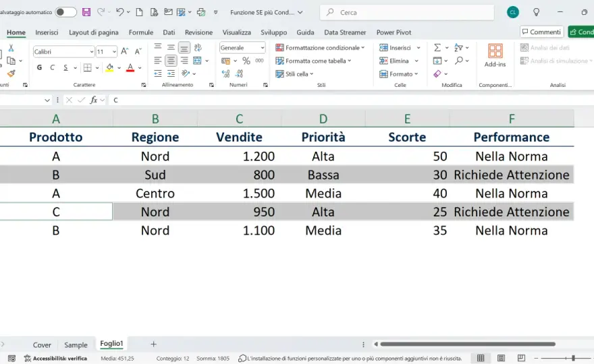Click the Decrease Indent icon
594x364 pixels.
(158, 73)
